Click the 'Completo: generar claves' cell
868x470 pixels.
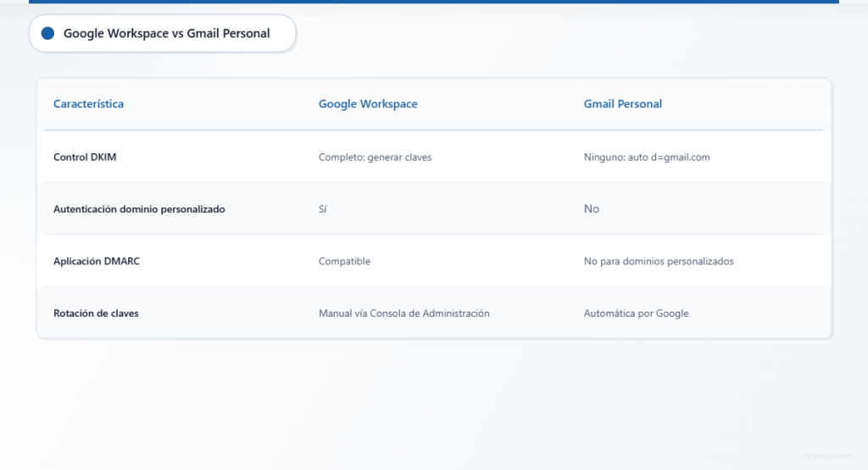375,157
